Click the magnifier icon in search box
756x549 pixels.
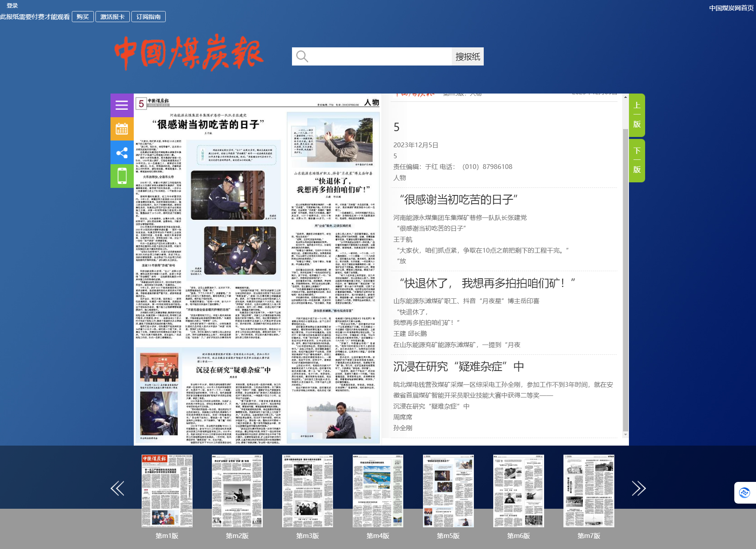pos(302,56)
